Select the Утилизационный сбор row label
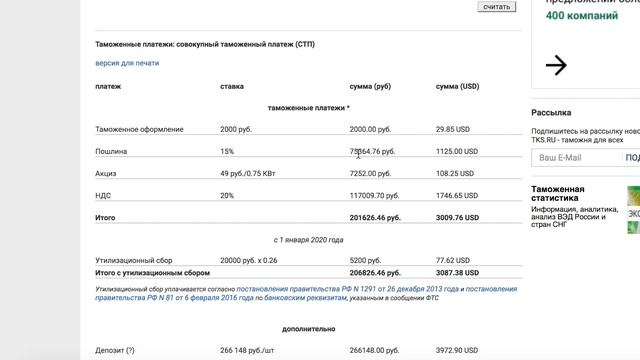Screen dimensions: 640x360 [133, 260]
